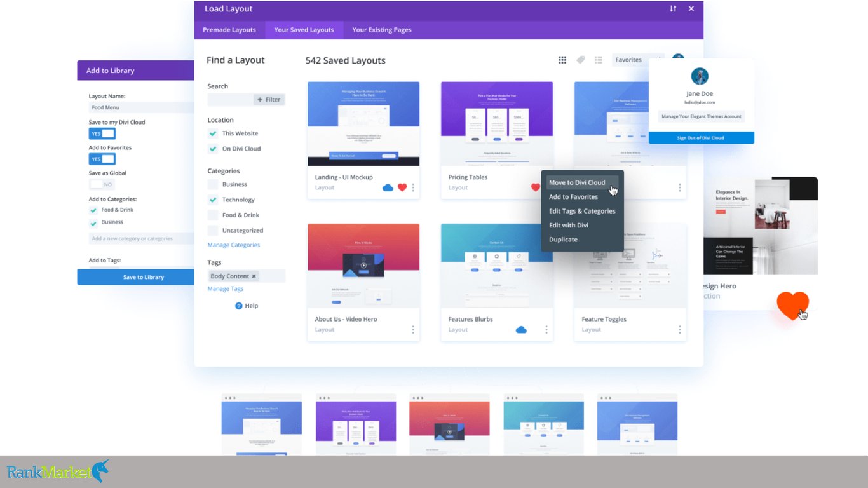Click the sort arrows icon in Load Layout header

pyautogui.click(x=673, y=9)
